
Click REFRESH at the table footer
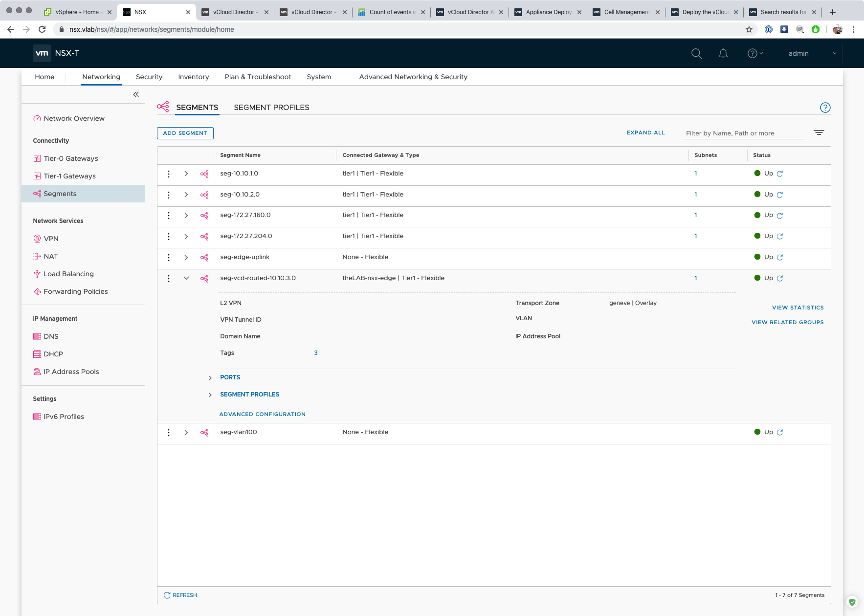pos(180,595)
